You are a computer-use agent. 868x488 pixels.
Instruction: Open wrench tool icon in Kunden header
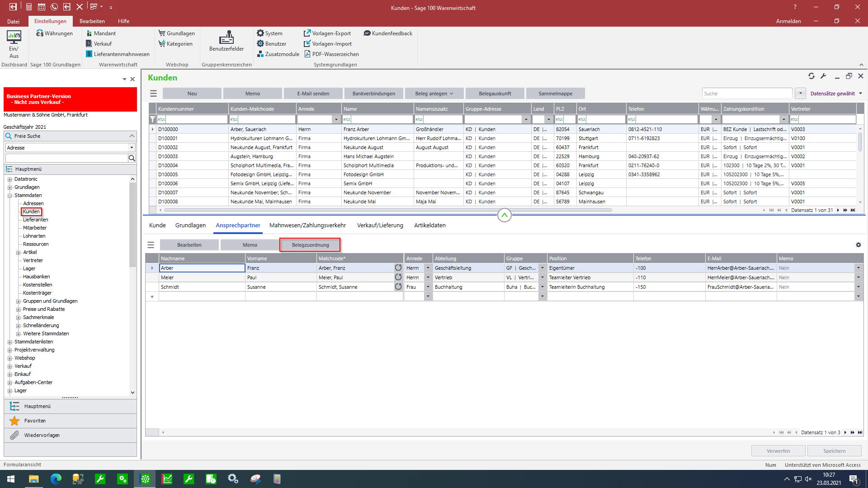[x=823, y=76]
